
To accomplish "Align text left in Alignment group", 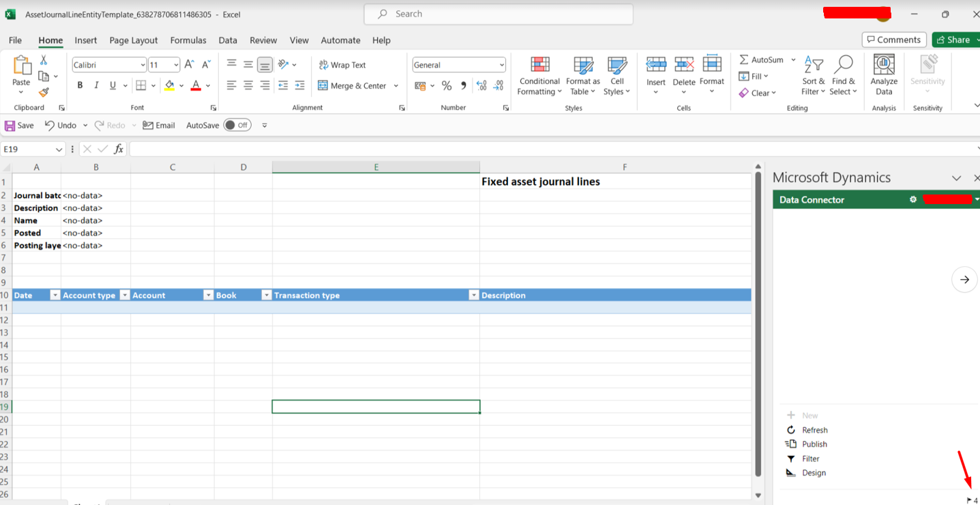I will coord(232,85).
